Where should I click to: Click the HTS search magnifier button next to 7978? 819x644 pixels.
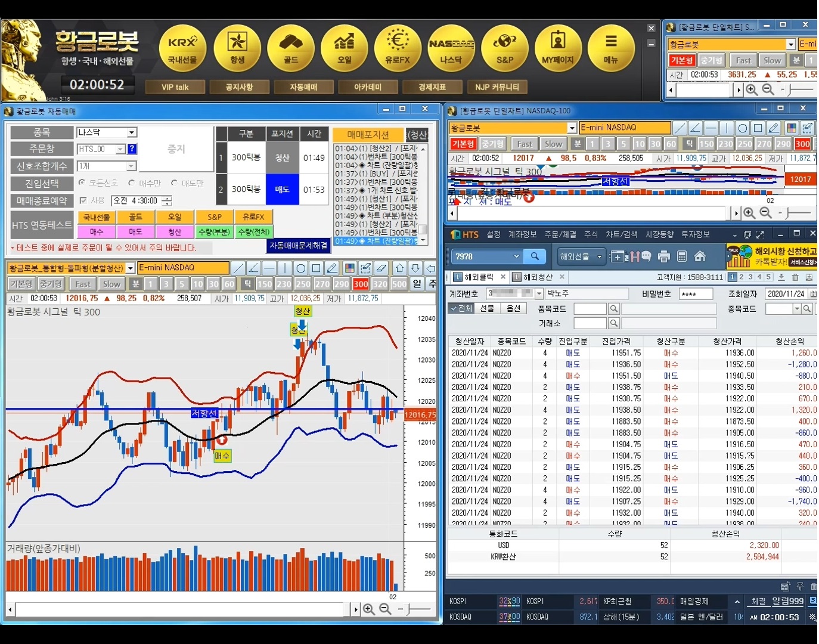pos(535,256)
